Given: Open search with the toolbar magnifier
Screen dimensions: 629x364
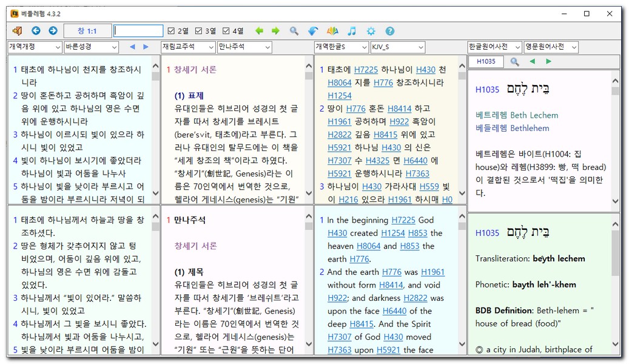Looking at the screenshot, I should 294,31.
